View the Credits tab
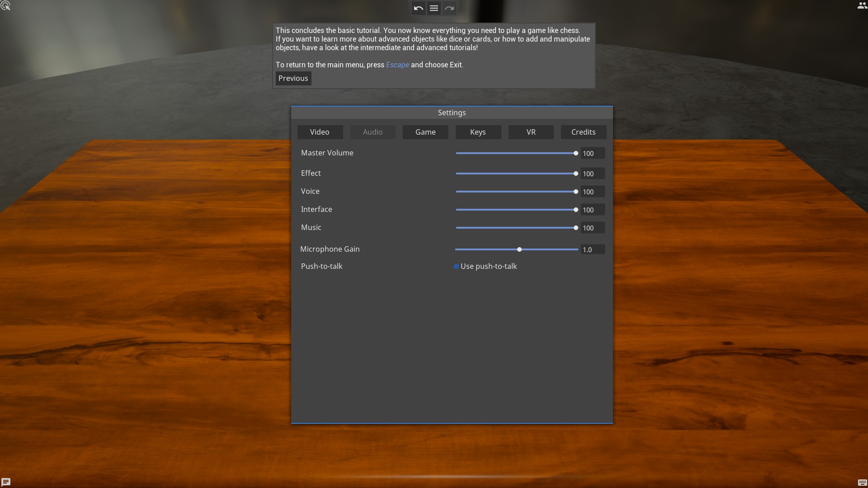The height and width of the screenshot is (488, 868). [583, 132]
